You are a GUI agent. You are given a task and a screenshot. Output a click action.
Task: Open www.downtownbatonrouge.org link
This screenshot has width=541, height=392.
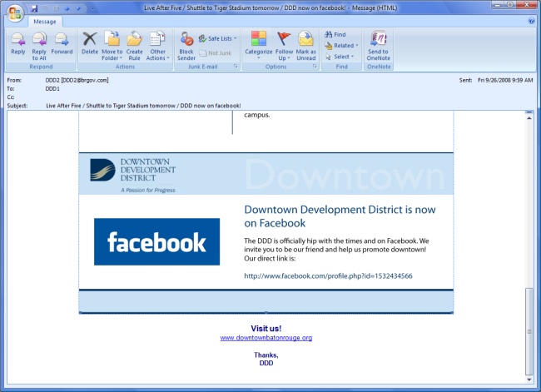[266, 338]
